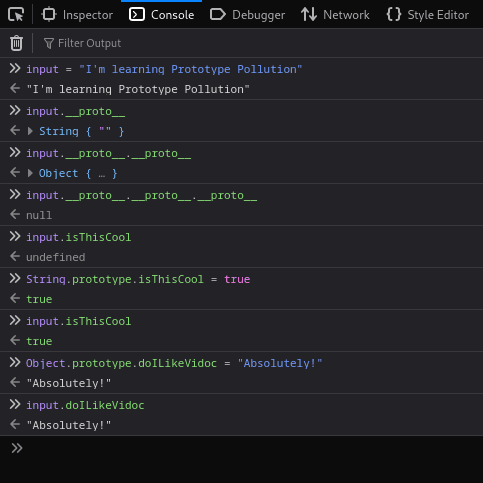The width and height of the screenshot is (483, 483).
Task: Click the Inspector panel icon
Action: [49, 14]
